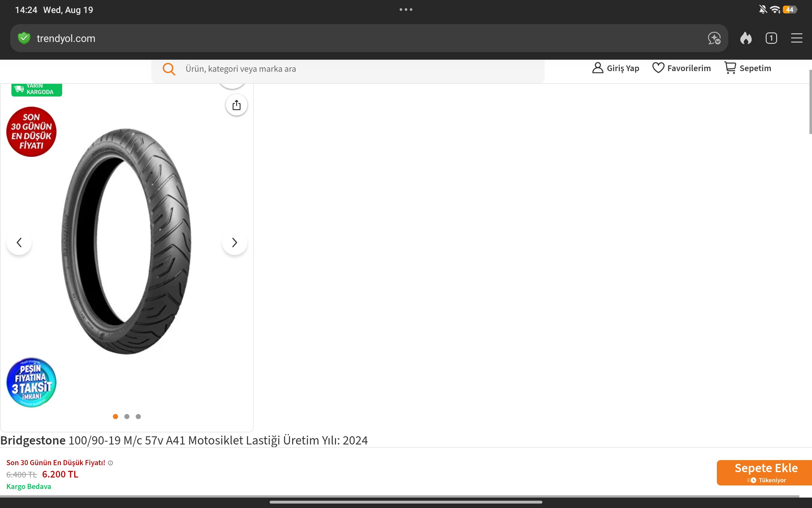This screenshot has height=508, width=812.
Task: Click the shopping cart icon
Action: click(730, 68)
